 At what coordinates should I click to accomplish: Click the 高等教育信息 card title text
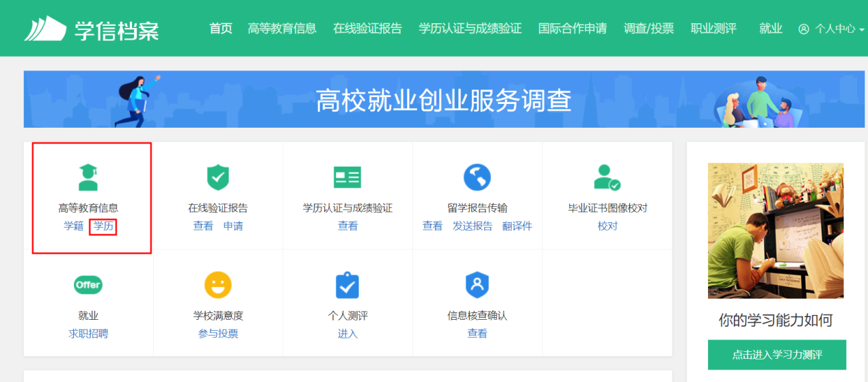[88, 208]
